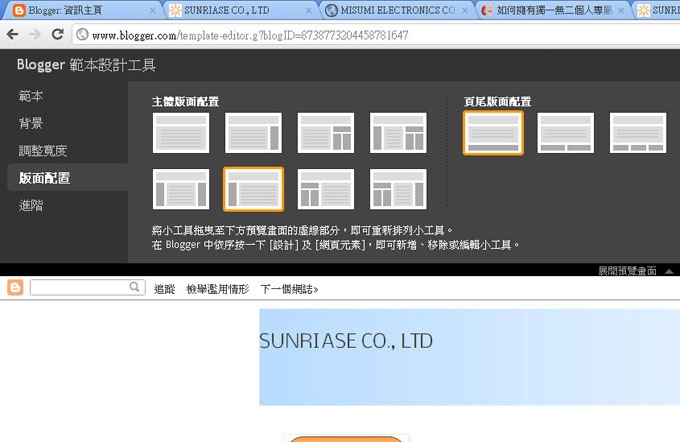This screenshot has height=442, width=680.
Task: Choose single-column body layout with no sidebar
Action: coord(181,133)
